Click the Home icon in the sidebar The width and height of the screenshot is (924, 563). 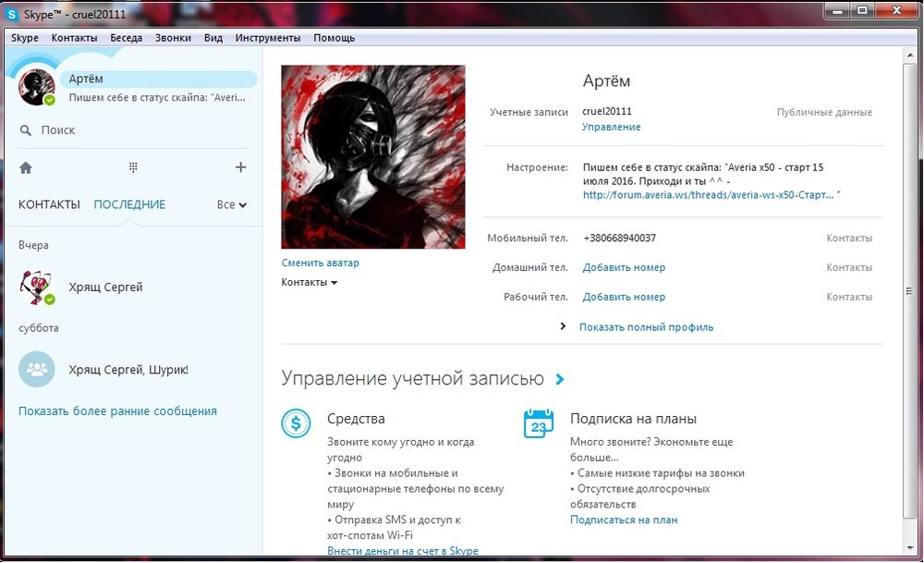(26, 167)
